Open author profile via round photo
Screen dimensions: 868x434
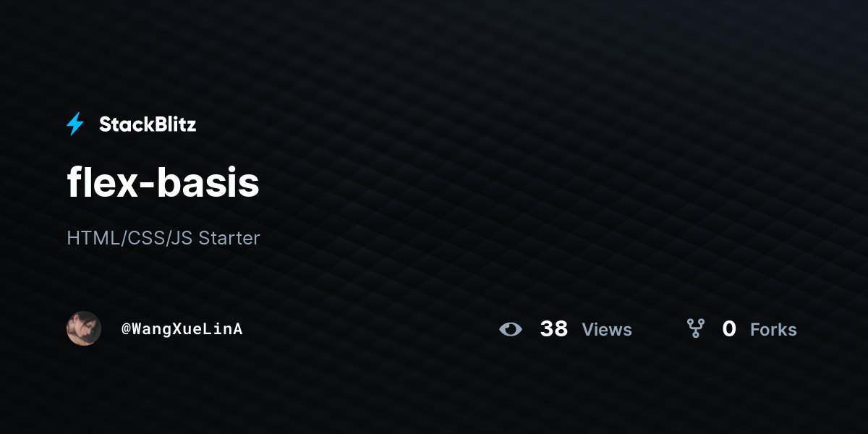(x=84, y=328)
